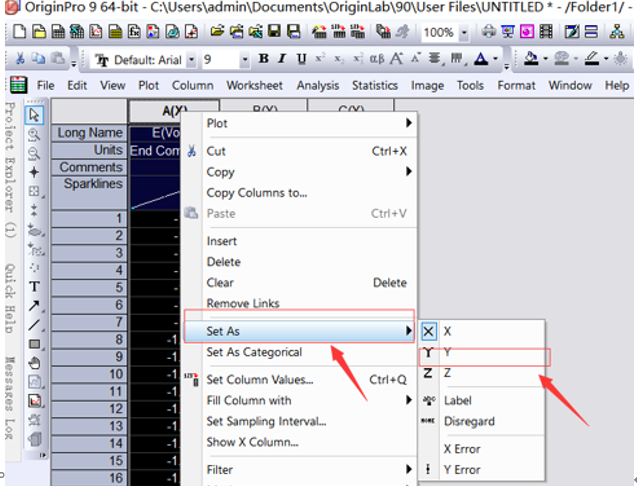Viewport: 637px width, 486px height.
Task: Choose Disregard in Set As submenu
Action: click(x=482, y=421)
